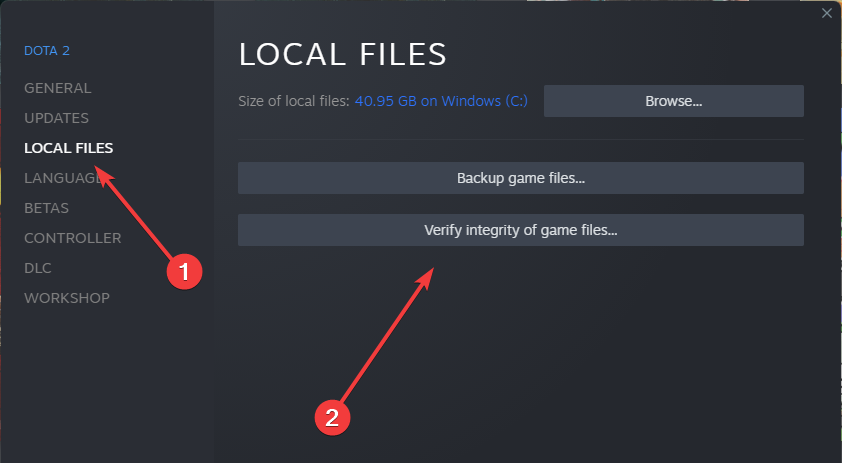Click the DOTA 2 title link
Image resolution: width=842 pixels, height=463 pixels.
coord(47,50)
